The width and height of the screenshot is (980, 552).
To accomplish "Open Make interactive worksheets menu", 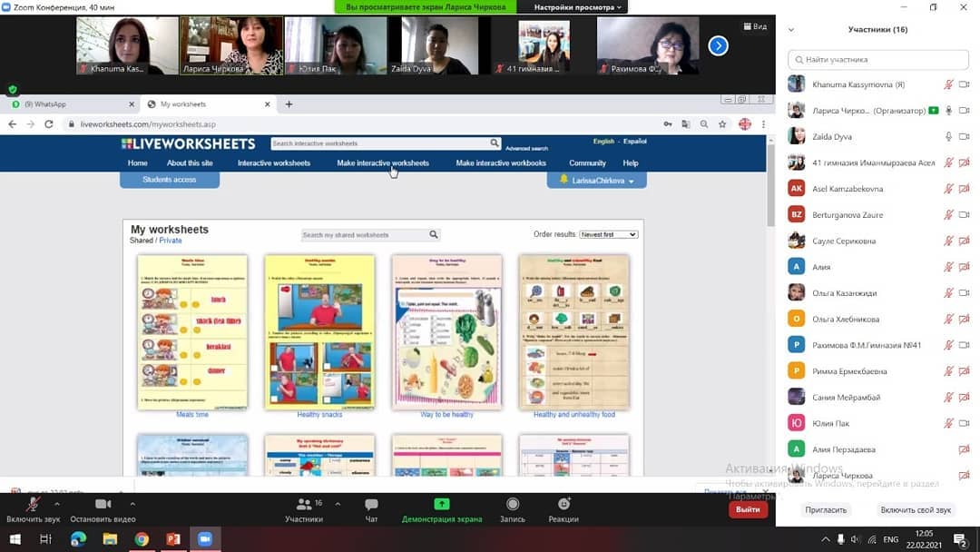I will [383, 163].
